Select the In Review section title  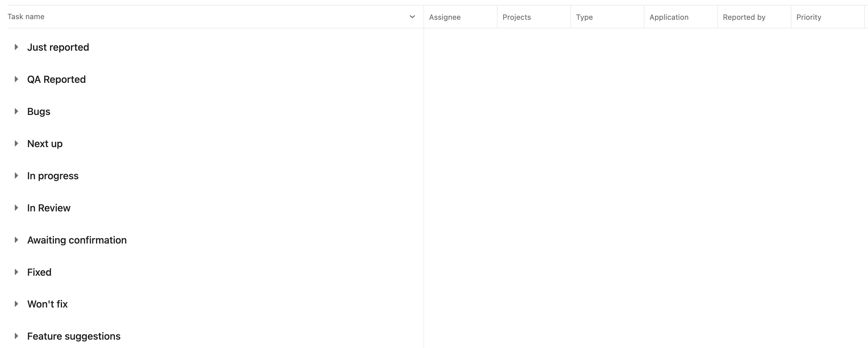pos(49,208)
